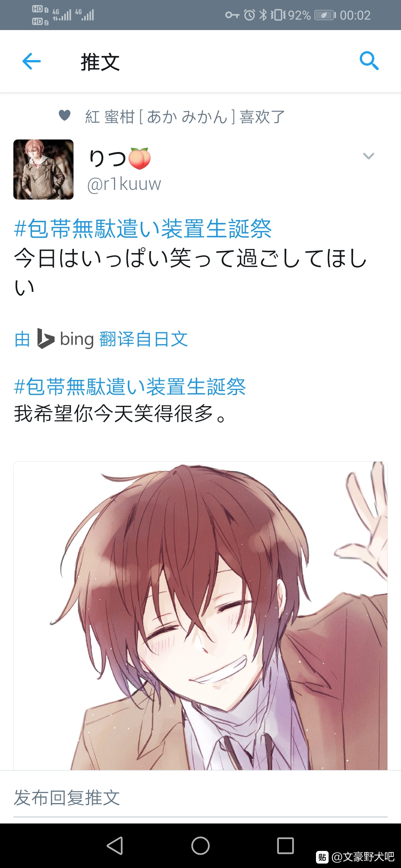The width and height of the screenshot is (401, 868).
Task: Click the 翻译自日文 translation link
Action: pyautogui.click(x=144, y=339)
